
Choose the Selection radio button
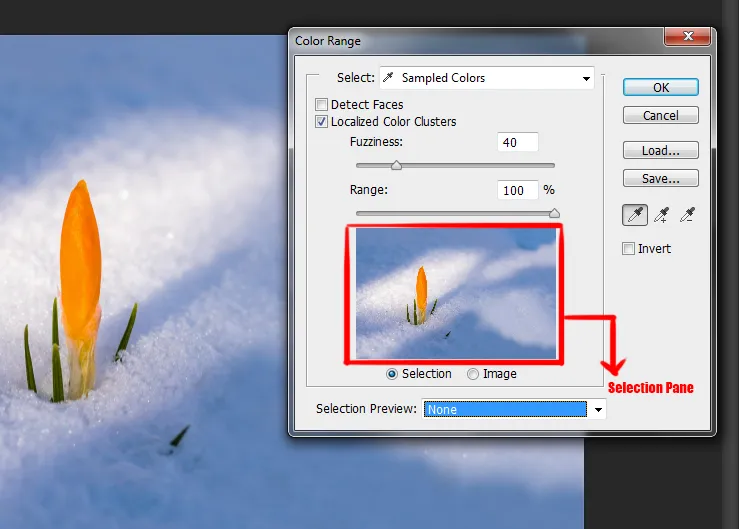pos(392,374)
